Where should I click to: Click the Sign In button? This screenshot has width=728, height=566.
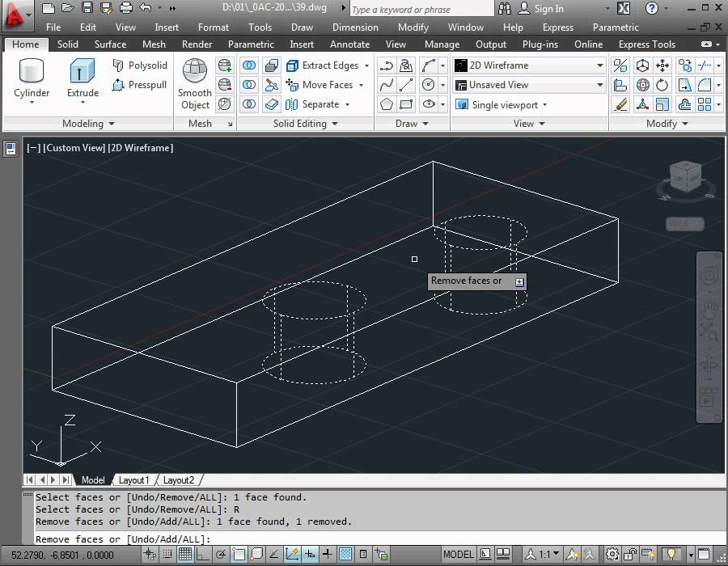tap(544, 9)
